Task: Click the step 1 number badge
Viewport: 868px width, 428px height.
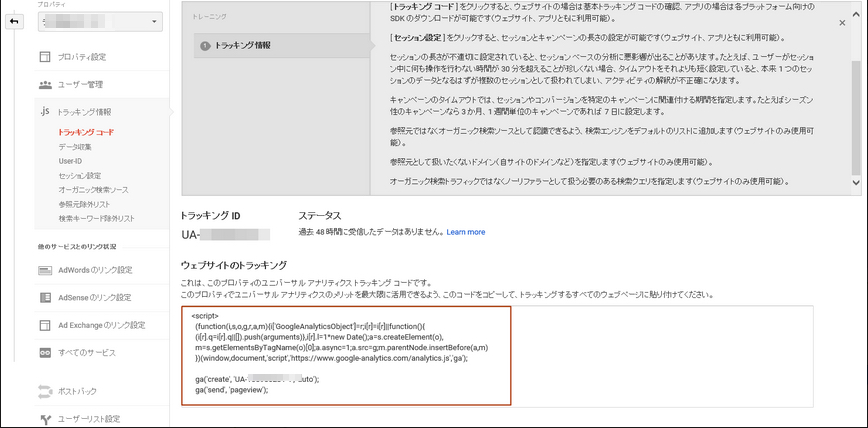Action: coord(205,46)
